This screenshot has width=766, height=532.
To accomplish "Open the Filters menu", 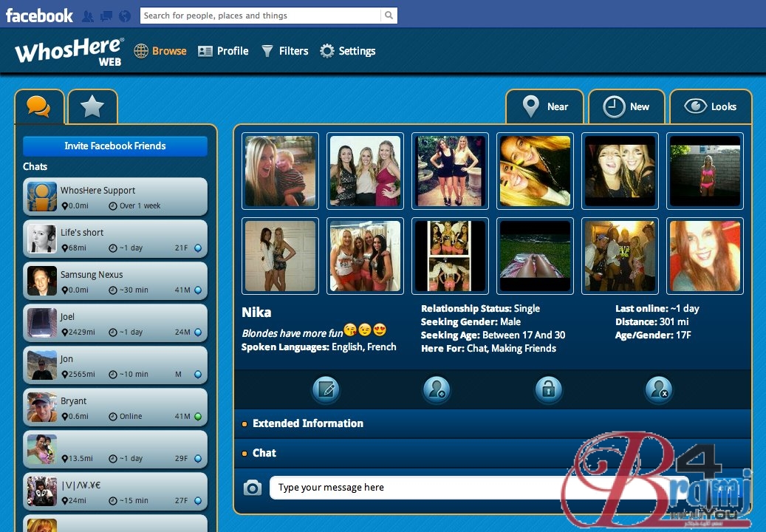I will (x=285, y=51).
